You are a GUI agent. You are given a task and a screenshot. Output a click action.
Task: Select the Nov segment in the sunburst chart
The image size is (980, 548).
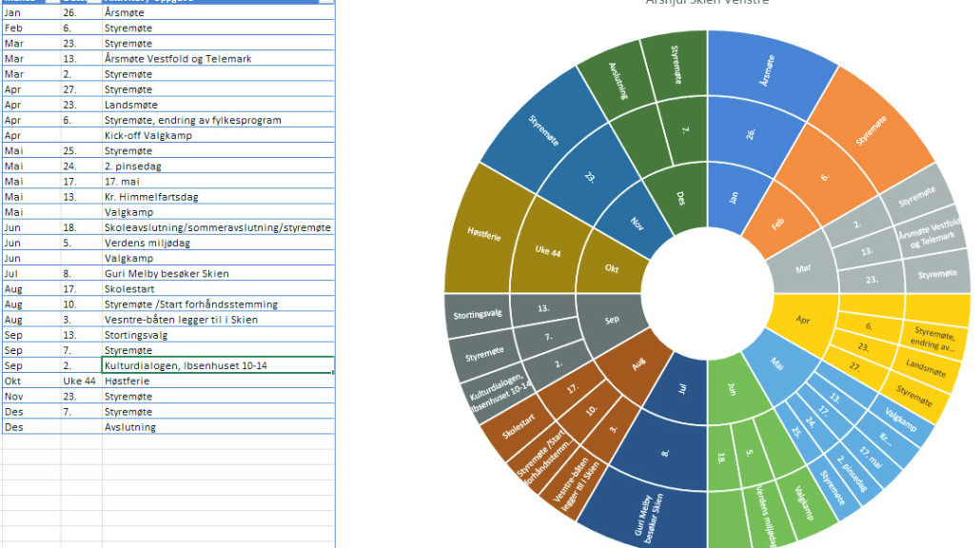[637, 223]
